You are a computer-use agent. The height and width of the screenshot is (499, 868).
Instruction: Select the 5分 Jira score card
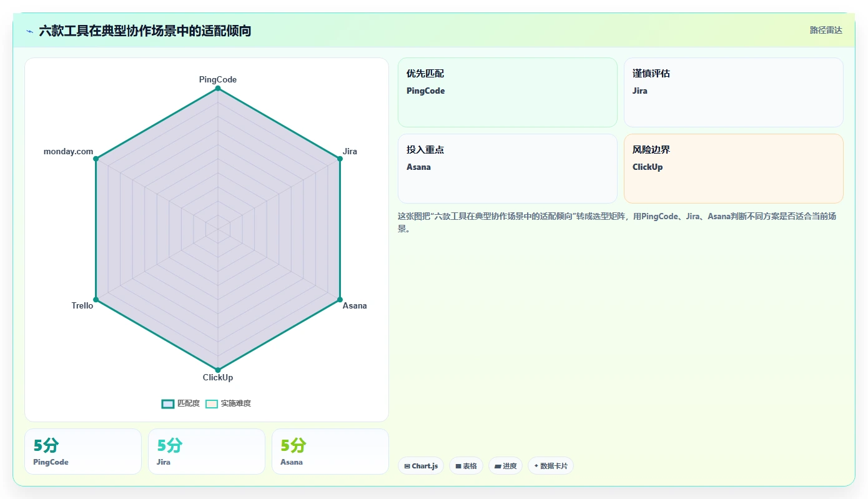point(207,452)
